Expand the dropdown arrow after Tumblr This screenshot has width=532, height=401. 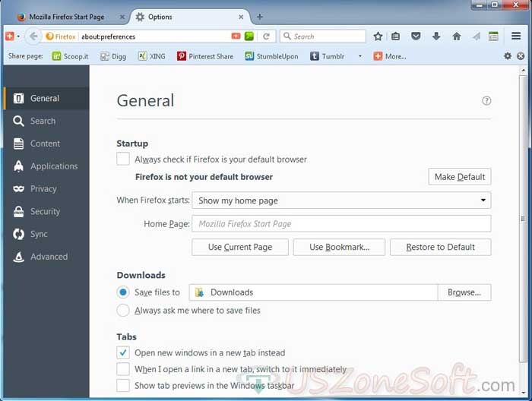(360, 56)
